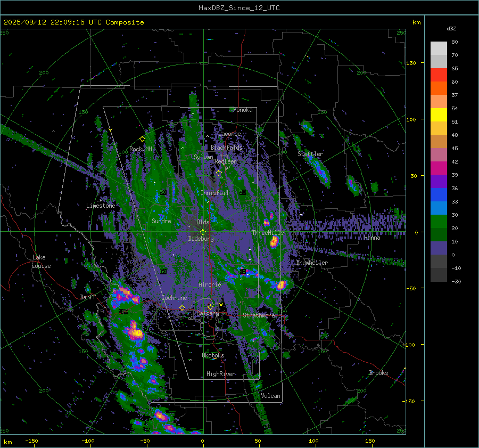Select the radar-site diamond between Olds and Didsbury
This screenshot has height=448, width=479.
click(x=203, y=232)
